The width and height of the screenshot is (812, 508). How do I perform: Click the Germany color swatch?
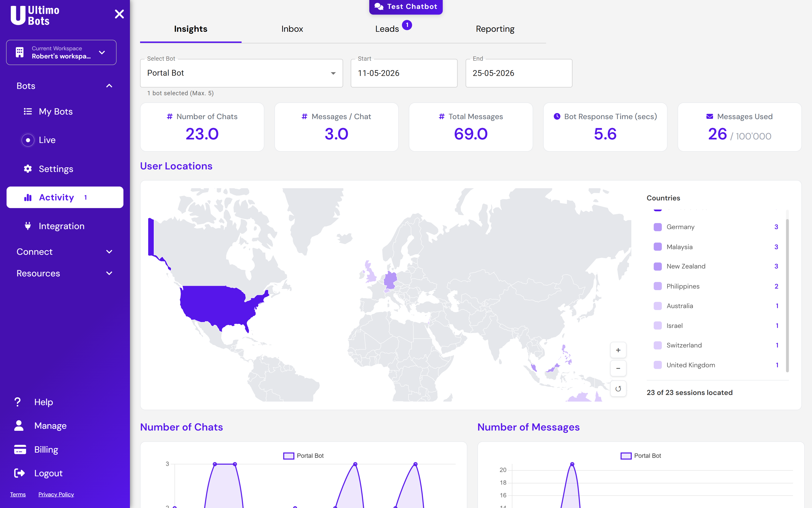[658, 227]
